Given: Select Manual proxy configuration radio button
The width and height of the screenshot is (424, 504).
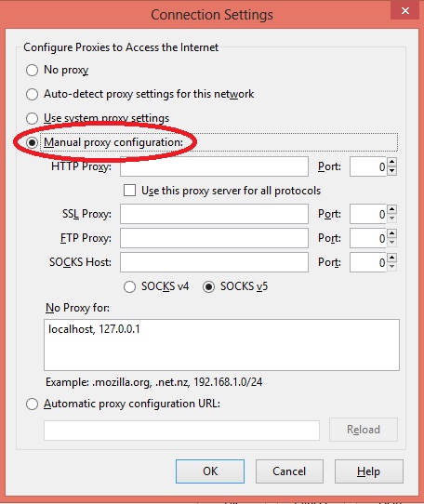Looking at the screenshot, I should (32, 142).
